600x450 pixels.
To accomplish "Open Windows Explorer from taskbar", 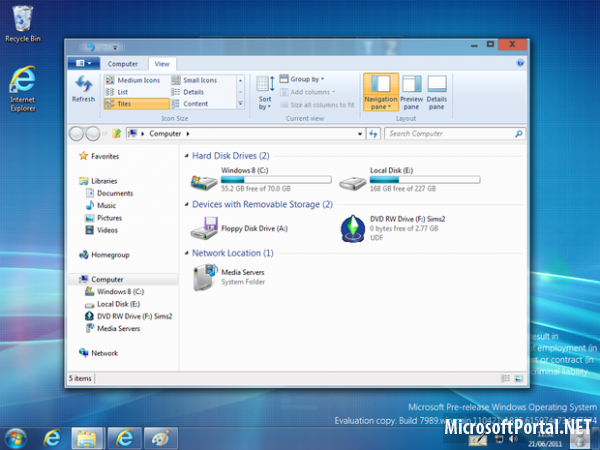I will (x=88, y=438).
